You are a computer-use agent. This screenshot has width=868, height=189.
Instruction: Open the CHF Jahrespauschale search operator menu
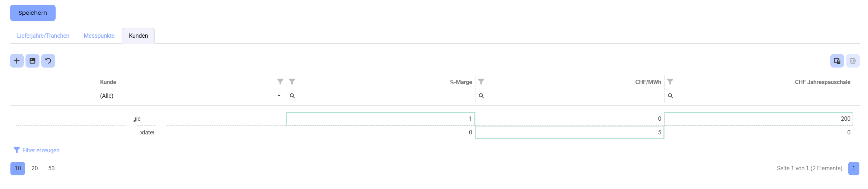[670, 96]
